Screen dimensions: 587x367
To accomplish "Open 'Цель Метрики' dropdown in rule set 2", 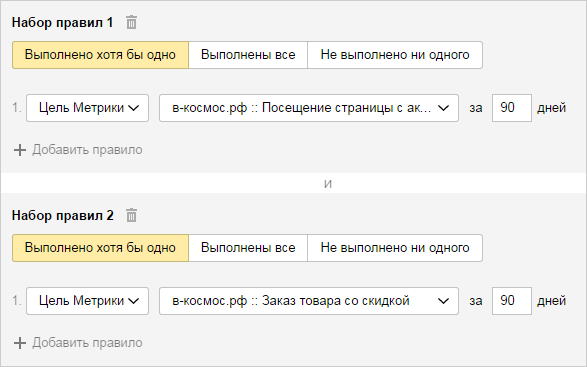I will [x=88, y=301].
